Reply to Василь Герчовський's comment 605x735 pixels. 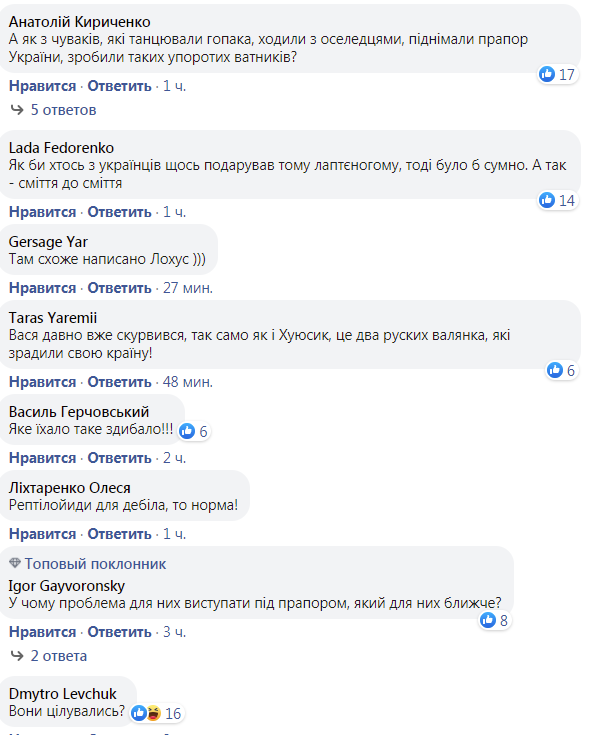point(119,458)
